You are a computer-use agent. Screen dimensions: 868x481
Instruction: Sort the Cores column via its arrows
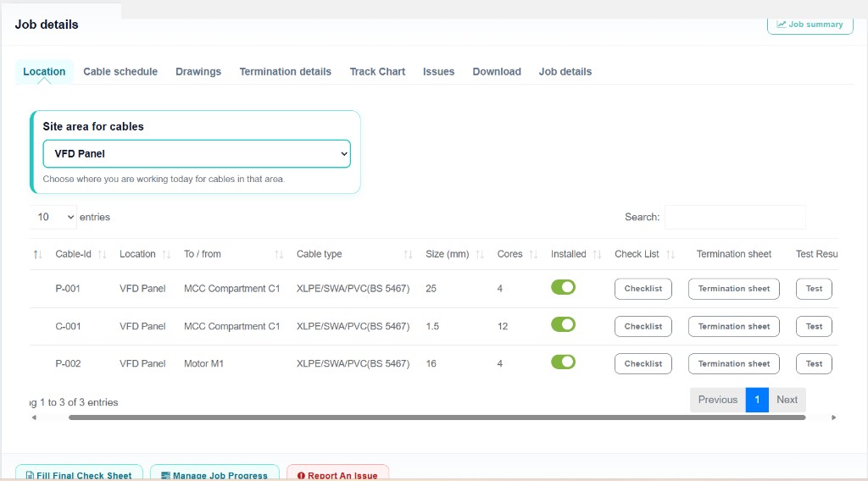pos(533,255)
